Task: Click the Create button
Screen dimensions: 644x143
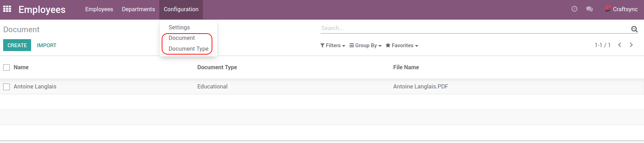Action: [x=17, y=45]
